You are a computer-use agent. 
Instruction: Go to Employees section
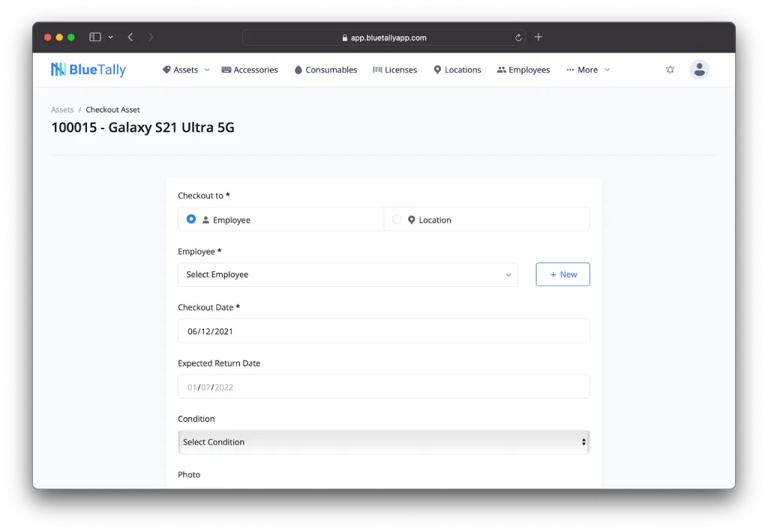point(523,70)
